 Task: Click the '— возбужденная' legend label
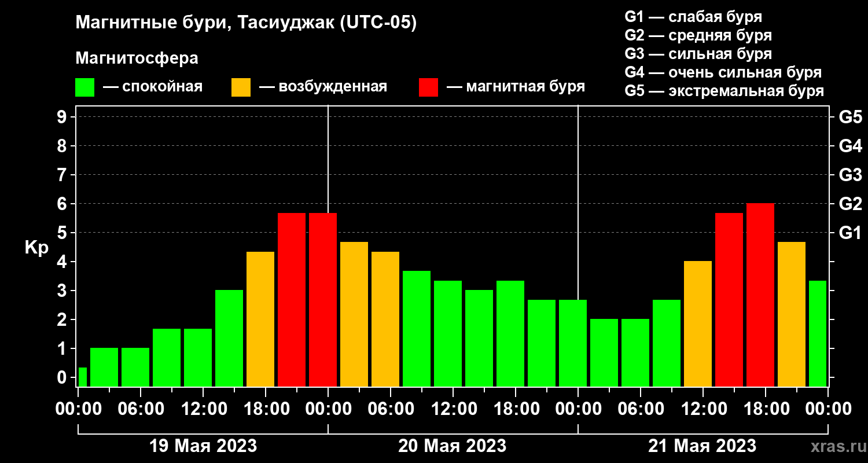click(x=323, y=87)
